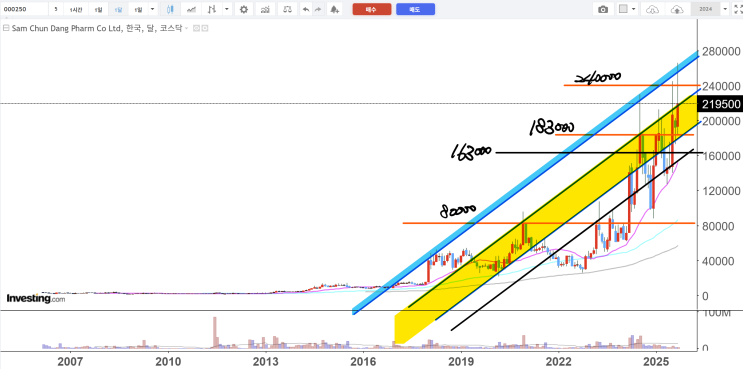Screen dimensions: 743x369
Task: Open the compare symbols scale icon
Action: click(287, 9)
